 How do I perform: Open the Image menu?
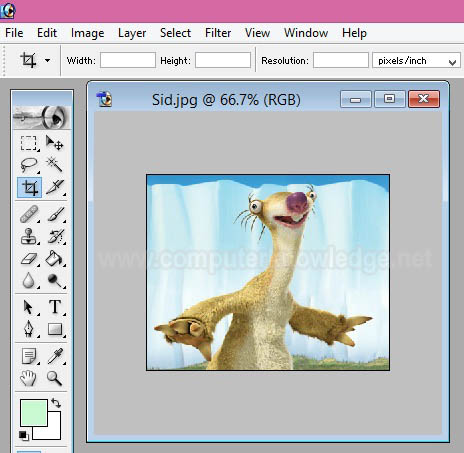pyautogui.click(x=88, y=33)
